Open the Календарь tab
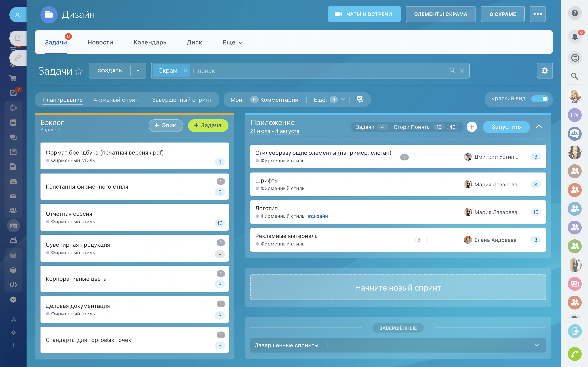The width and height of the screenshot is (588, 367). pyautogui.click(x=150, y=42)
